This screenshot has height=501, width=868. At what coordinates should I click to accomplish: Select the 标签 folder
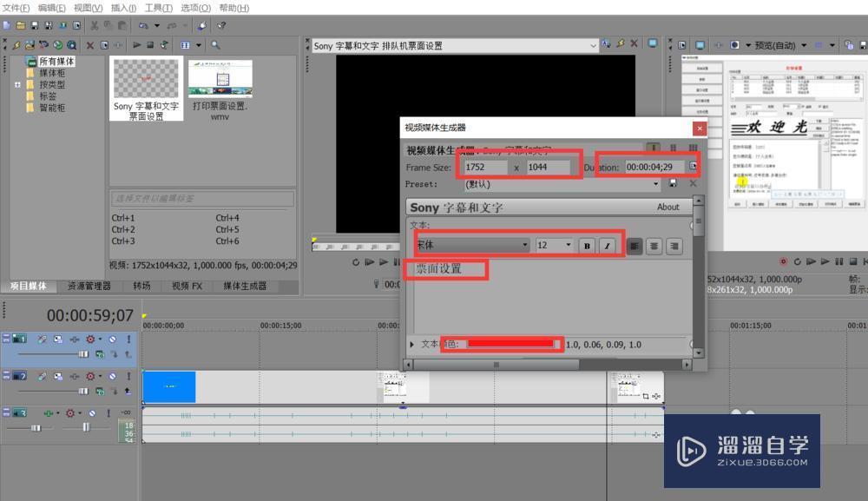coord(48,96)
